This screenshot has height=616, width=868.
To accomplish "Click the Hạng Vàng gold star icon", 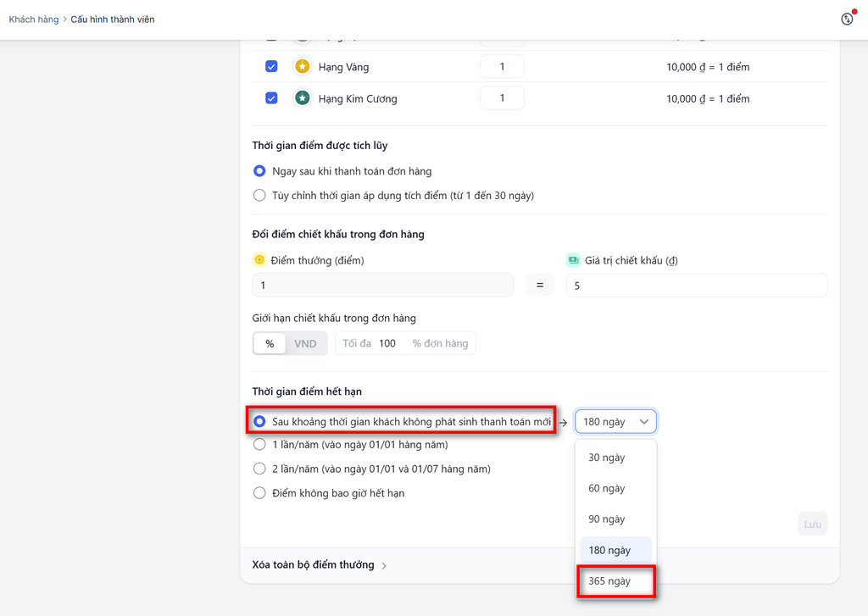I will pyautogui.click(x=302, y=67).
